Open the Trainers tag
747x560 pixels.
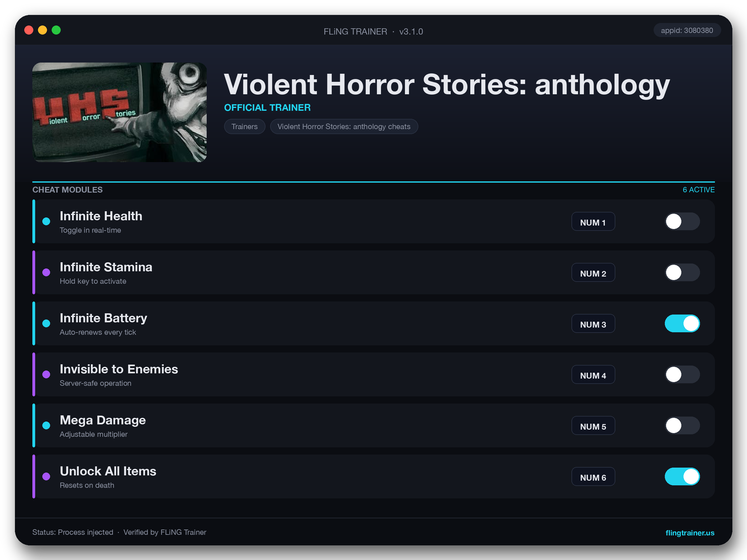[x=245, y=127]
